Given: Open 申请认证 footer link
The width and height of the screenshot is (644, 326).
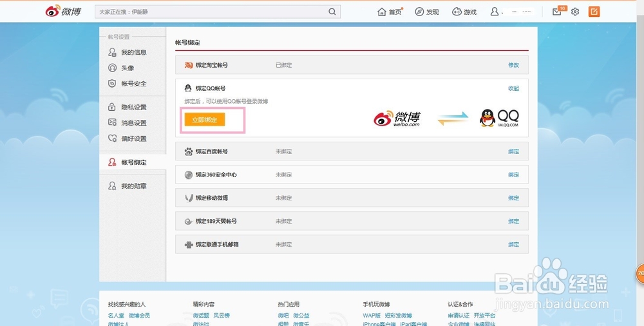Looking at the screenshot, I should tap(459, 316).
